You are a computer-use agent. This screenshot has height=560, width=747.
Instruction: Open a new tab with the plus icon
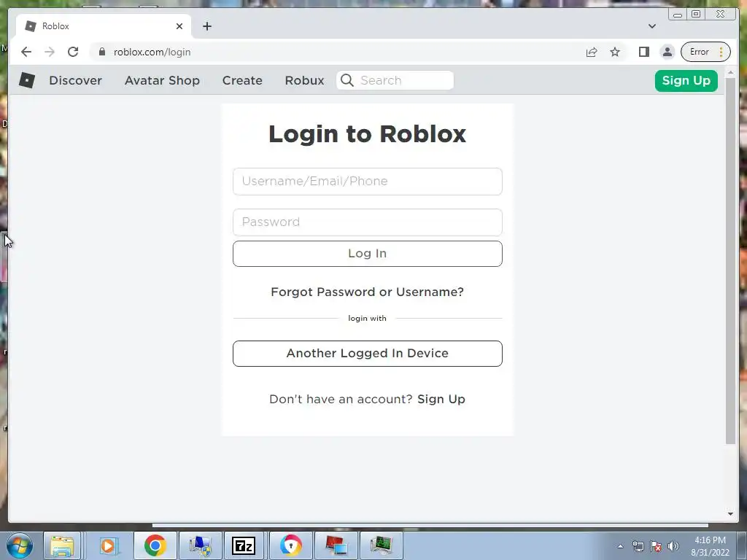[x=206, y=26]
